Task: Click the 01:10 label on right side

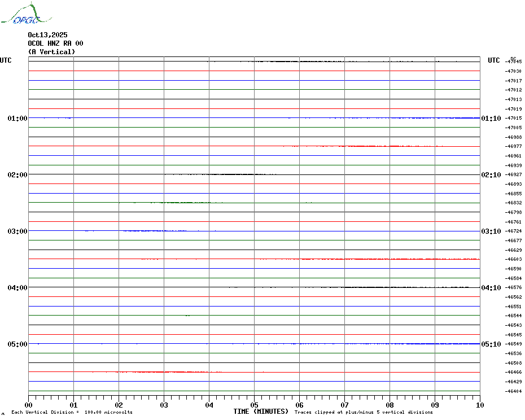Action: point(491,119)
